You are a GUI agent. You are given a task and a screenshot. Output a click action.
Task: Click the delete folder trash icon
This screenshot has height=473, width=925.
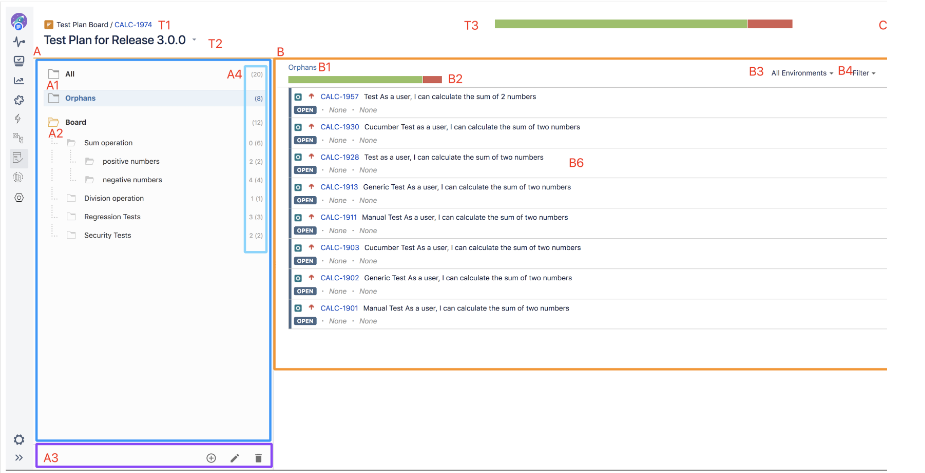tap(258, 458)
